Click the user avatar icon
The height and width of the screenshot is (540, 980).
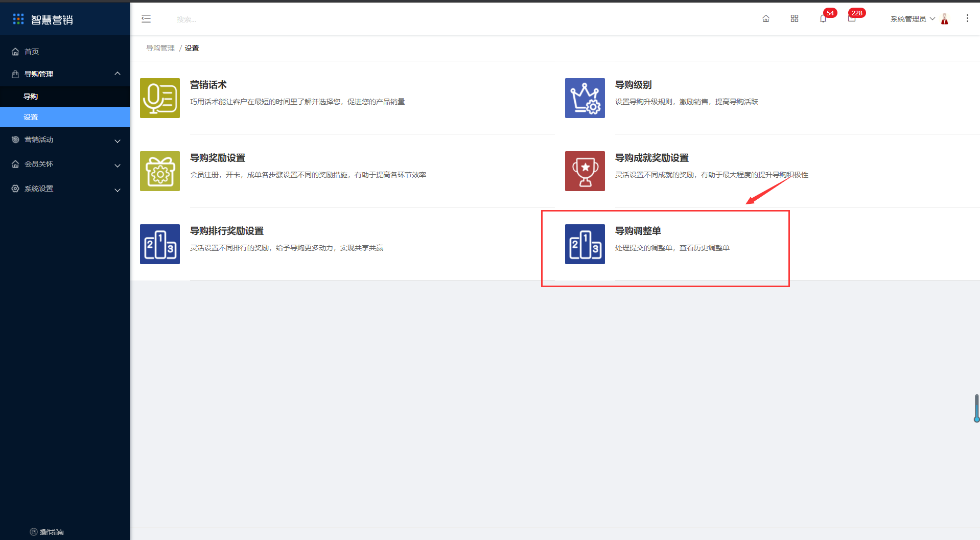click(945, 19)
